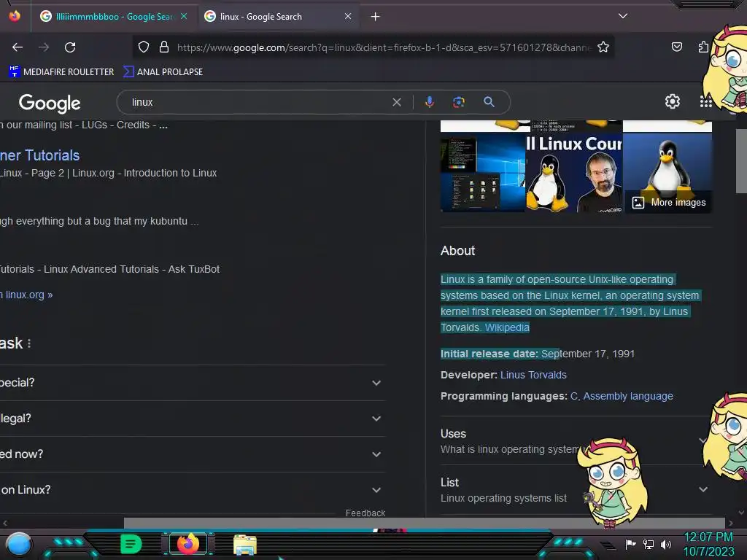Click inside the Google search box

click(x=258, y=102)
